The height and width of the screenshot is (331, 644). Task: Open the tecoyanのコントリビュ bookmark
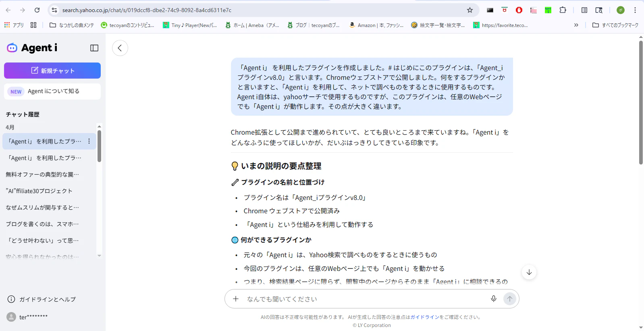128,25
